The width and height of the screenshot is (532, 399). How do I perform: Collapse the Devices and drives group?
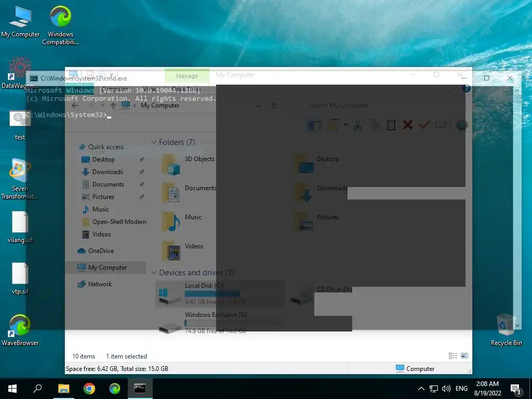point(154,272)
